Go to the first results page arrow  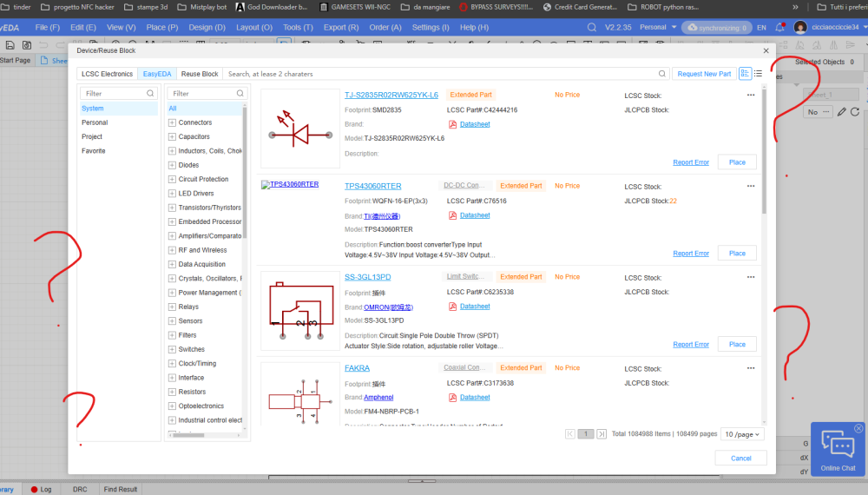tap(570, 434)
